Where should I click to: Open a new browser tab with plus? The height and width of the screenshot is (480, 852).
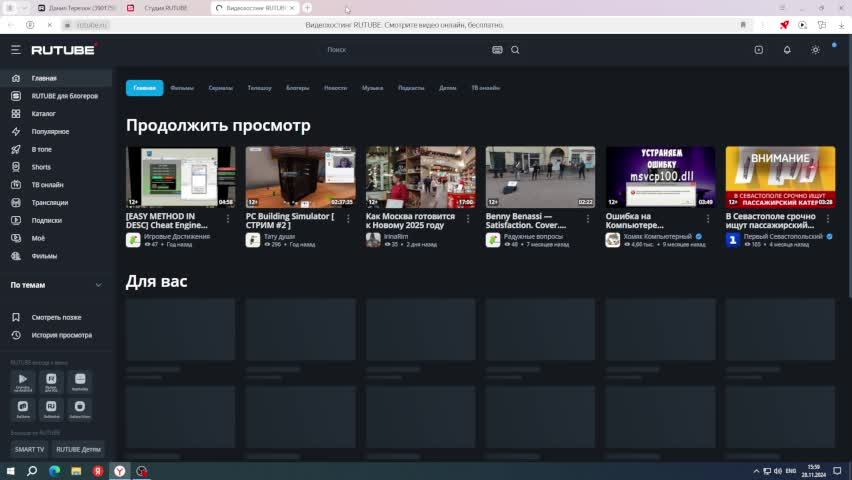point(307,8)
